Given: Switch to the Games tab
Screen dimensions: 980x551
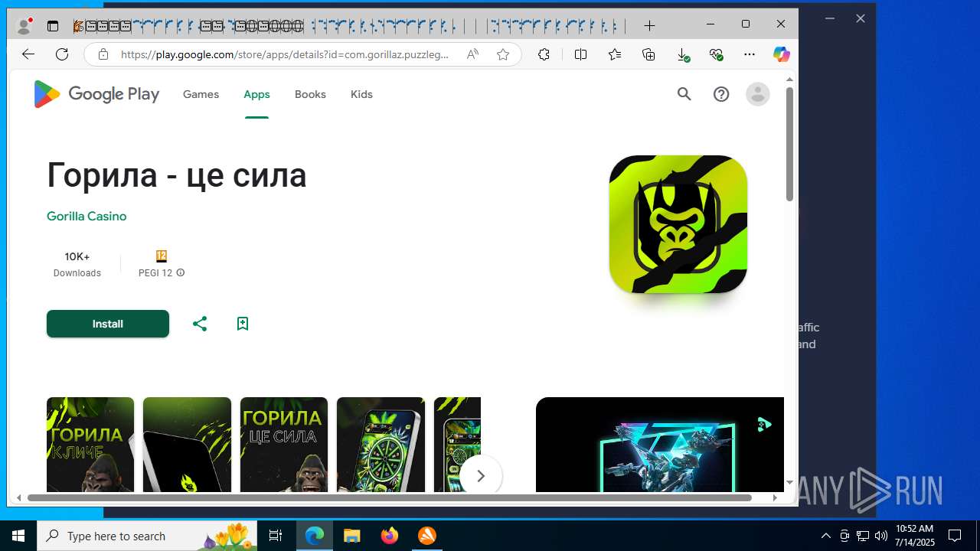Looking at the screenshot, I should click(x=201, y=94).
